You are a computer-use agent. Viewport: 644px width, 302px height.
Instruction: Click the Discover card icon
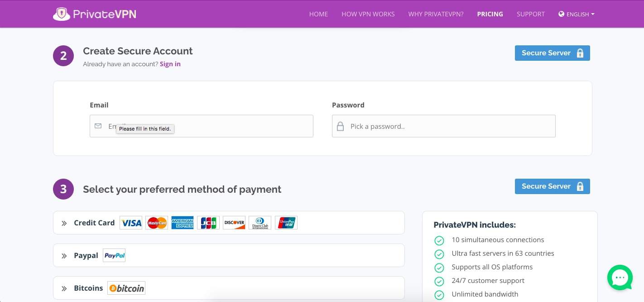coord(234,223)
